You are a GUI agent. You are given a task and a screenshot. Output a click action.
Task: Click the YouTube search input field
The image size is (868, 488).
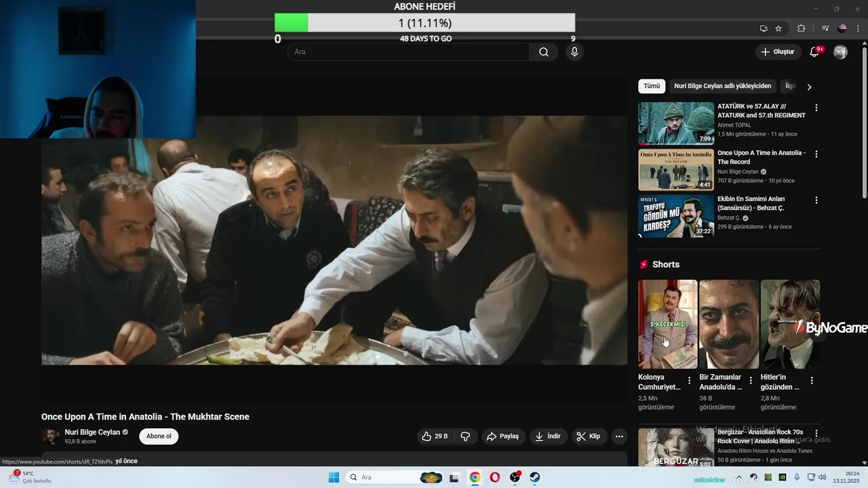408,52
